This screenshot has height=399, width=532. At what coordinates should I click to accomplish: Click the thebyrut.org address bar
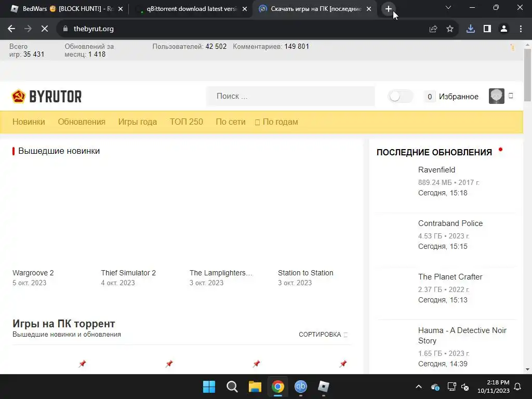237,29
